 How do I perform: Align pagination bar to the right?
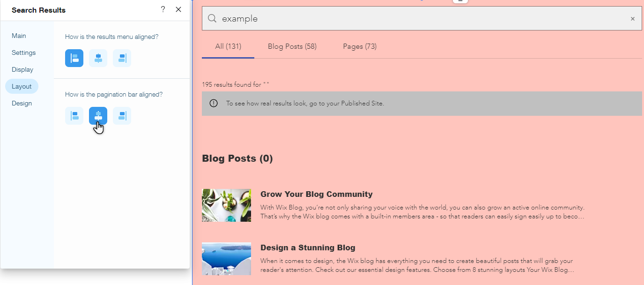tap(122, 116)
